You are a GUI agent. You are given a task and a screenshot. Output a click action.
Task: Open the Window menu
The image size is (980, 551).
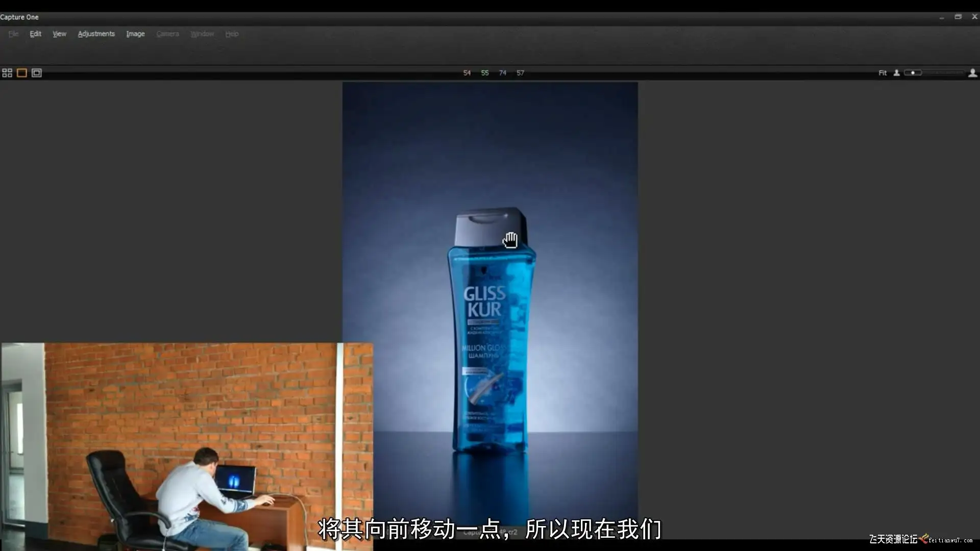coord(202,34)
